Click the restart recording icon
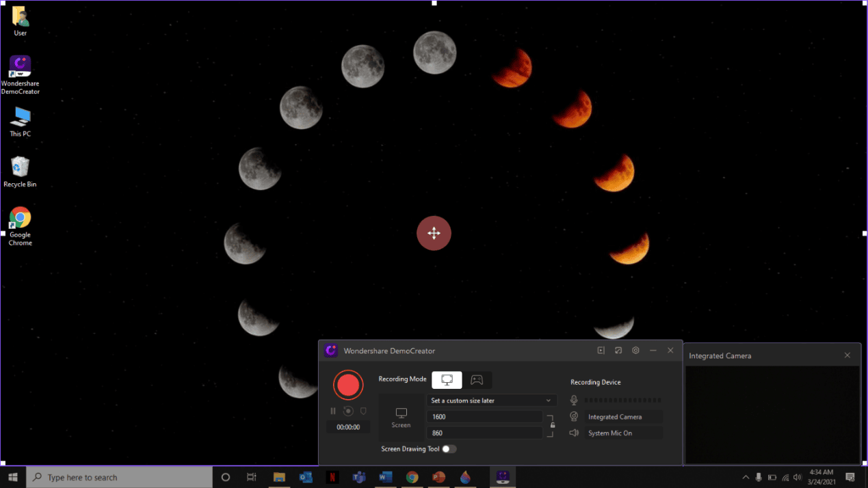The height and width of the screenshot is (488, 868). (x=348, y=411)
